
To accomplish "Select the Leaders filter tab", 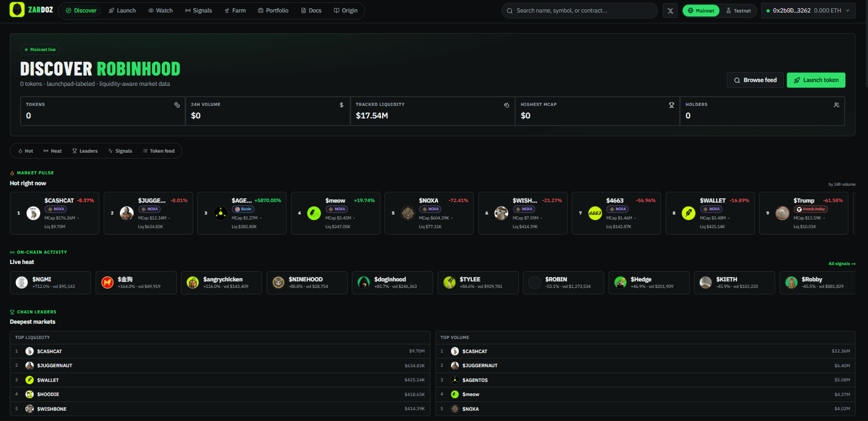I will pyautogui.click(x=85, y=151).
